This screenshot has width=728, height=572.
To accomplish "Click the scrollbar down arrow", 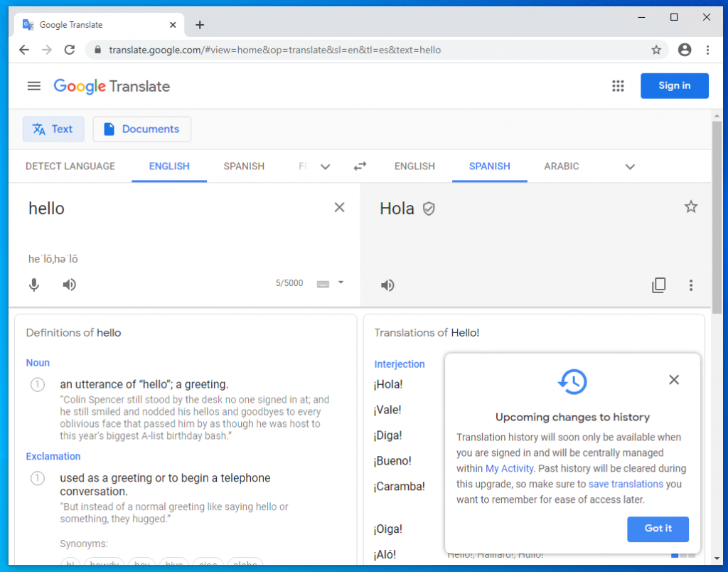I will click(x=717, y=558).
